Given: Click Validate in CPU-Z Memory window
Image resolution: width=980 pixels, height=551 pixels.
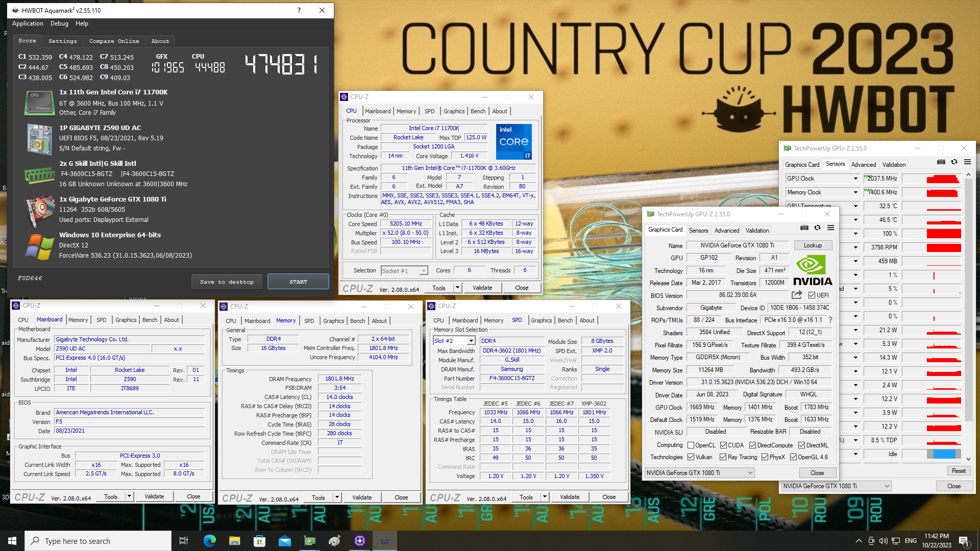Looking at the screenshot, I should point(362,497).
